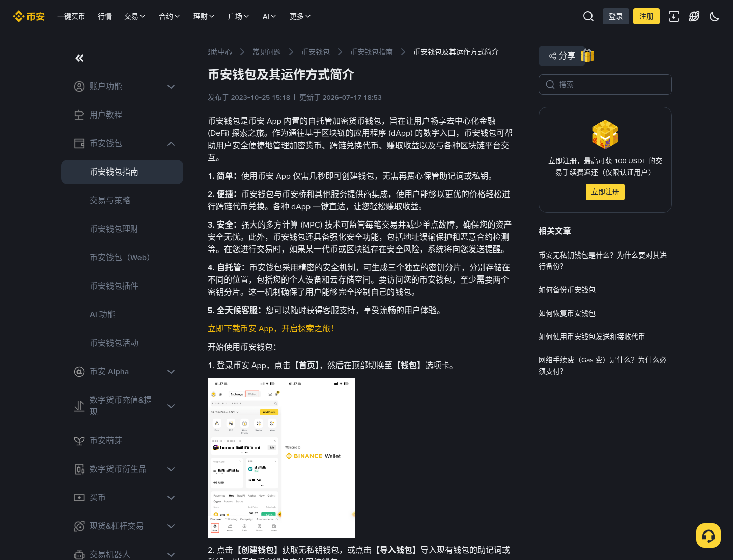Viewport: 733px width, 560px height.
Task: Click the 登录 button
Action: 616,16
